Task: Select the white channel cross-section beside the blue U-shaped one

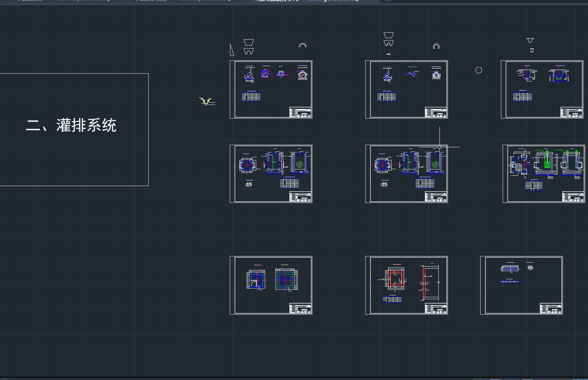Action: [526, 75]
